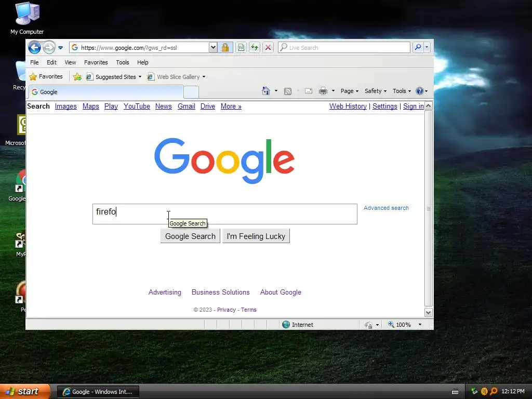Click I'm Feeling Lucky button
Screen dimensions: 532x399
click(x=256, y=236)
